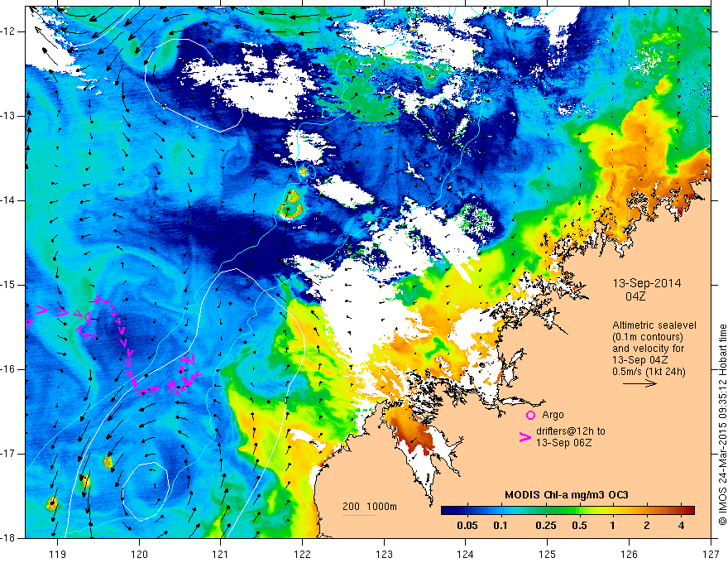Click the colorbar value "0.05"

[467, 526]
